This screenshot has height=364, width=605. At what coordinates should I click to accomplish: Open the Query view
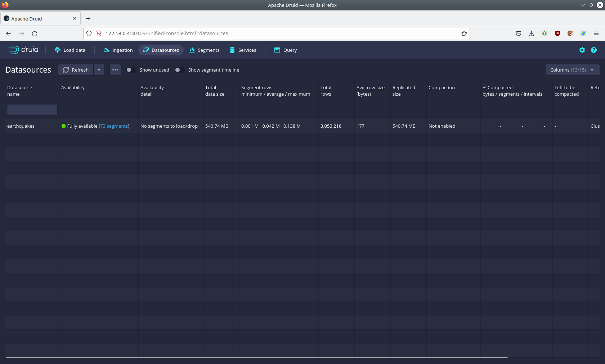[x=285, y=50]
